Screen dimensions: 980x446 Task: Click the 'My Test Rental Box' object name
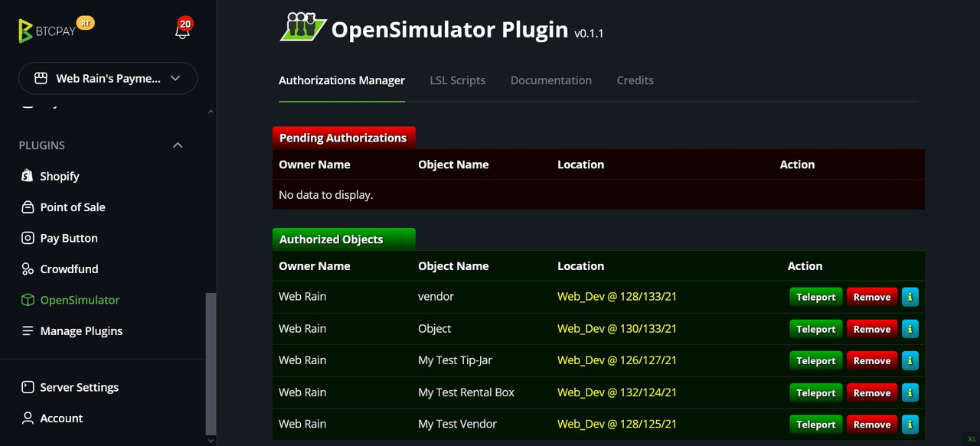466,392
